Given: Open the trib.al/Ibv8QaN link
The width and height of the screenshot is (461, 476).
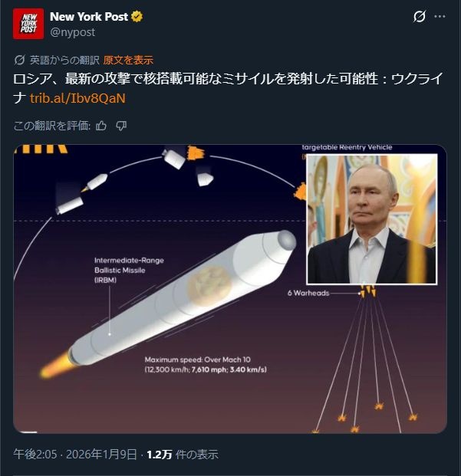Looking at the screenshot, I should point(77,98).
